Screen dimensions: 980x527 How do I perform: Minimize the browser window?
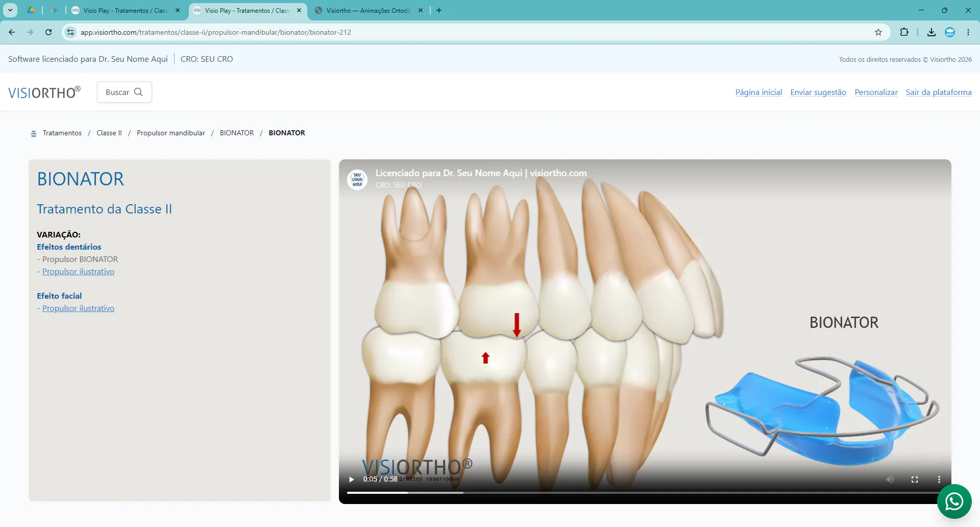tap(921, 10)
